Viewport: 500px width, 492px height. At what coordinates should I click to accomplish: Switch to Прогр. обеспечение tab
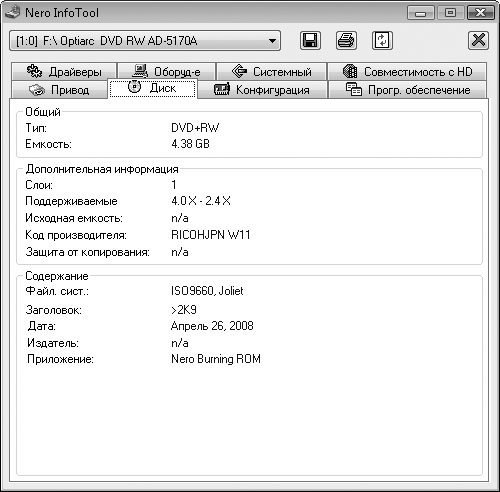pos(407,90)
